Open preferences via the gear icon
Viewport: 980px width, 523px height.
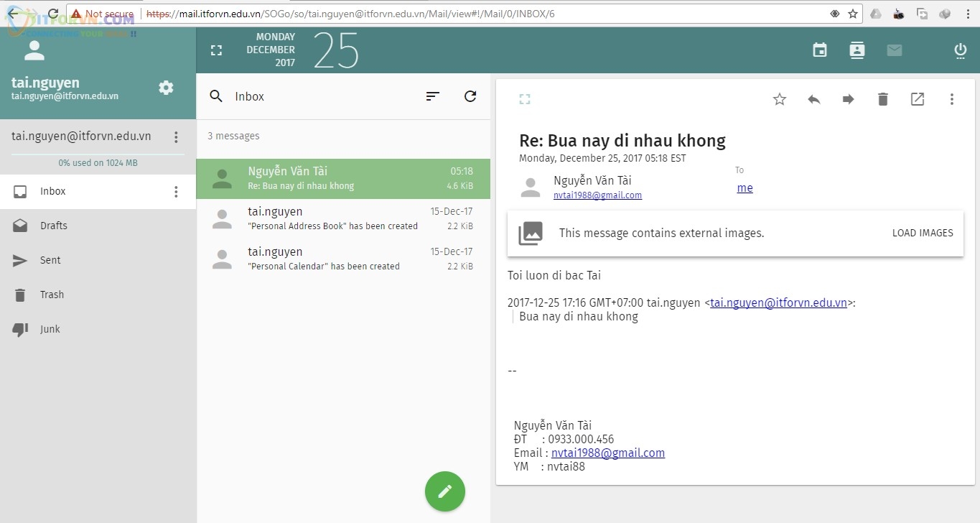(x=166, y=88)
